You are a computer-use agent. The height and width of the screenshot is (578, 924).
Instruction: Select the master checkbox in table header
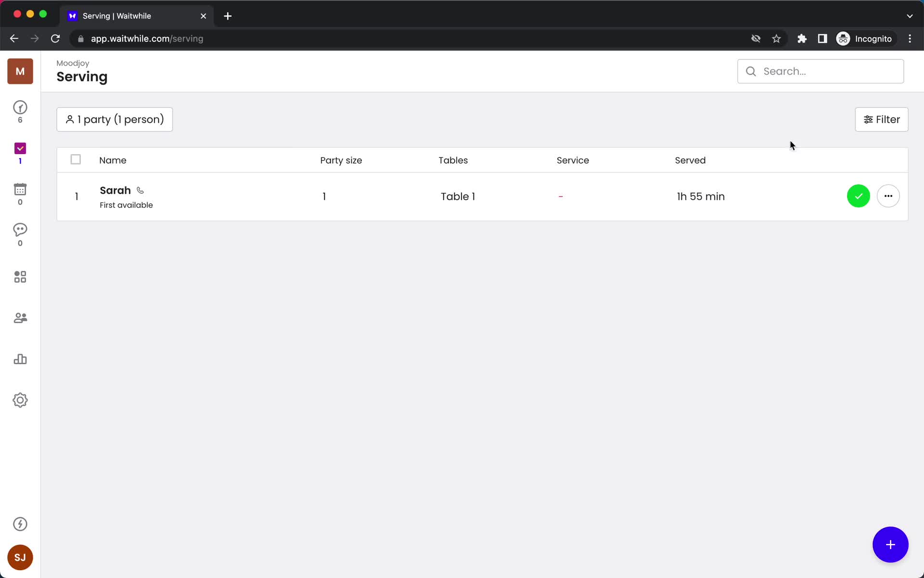(x=76, y=159)
